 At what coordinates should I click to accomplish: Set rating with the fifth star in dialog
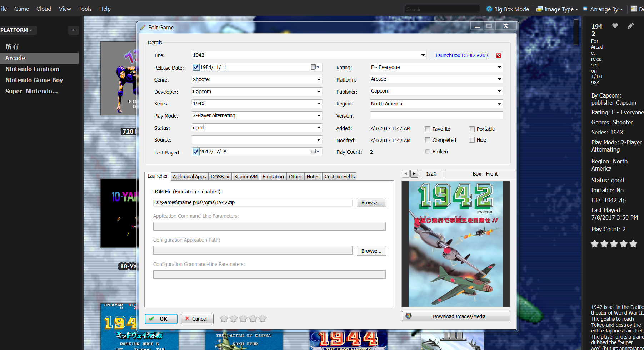pos(263,319)
